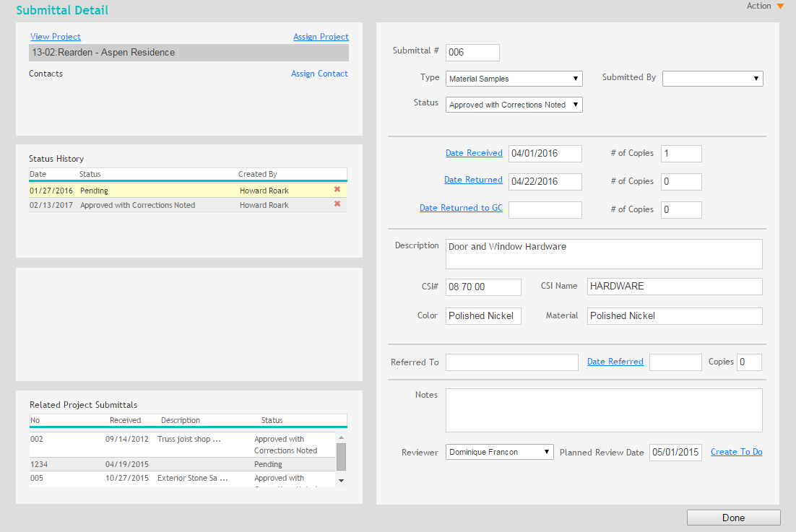Click the Status column header in Related Submittals
Screen dimensions: 796x532
point(272,420)
